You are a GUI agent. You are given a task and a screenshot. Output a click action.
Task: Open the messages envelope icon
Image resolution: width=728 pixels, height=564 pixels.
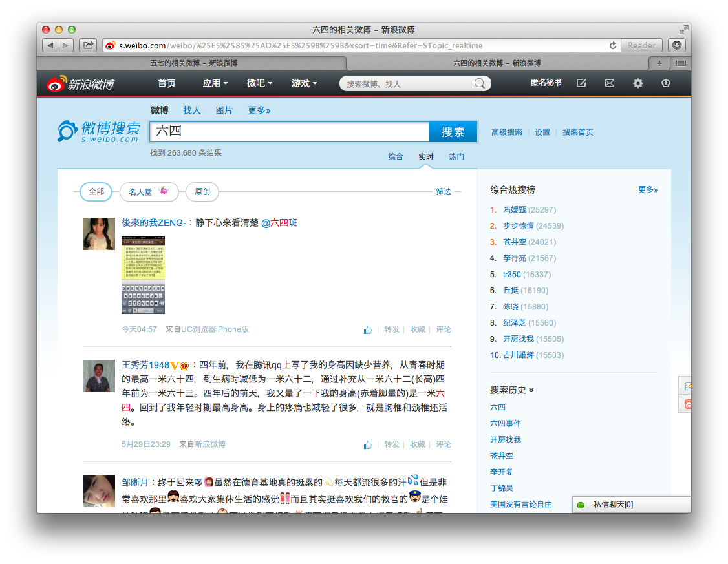click(x=610, y=83)
